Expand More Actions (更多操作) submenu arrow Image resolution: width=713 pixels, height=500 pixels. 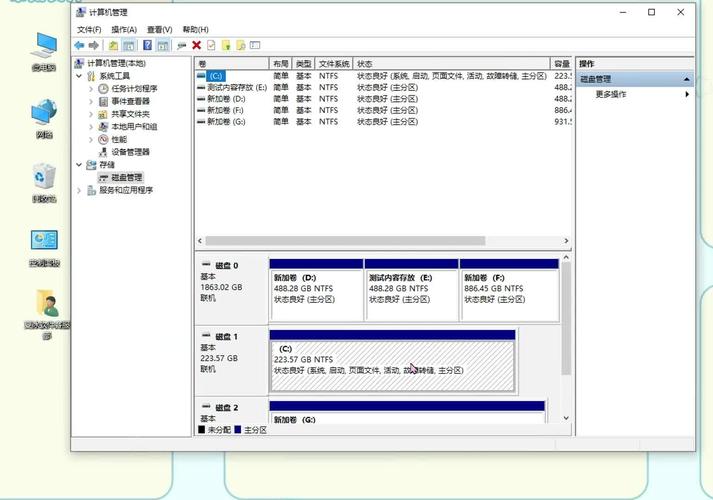(x=687, y=94)
